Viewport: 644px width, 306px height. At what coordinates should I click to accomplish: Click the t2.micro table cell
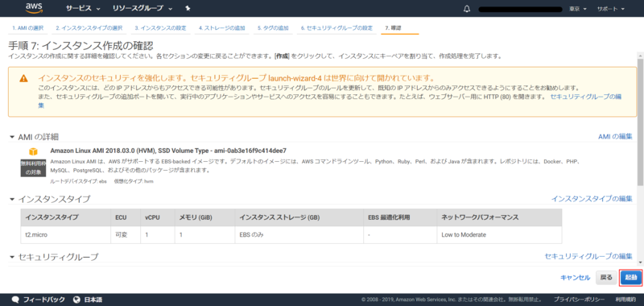click(x=66, y=235)
